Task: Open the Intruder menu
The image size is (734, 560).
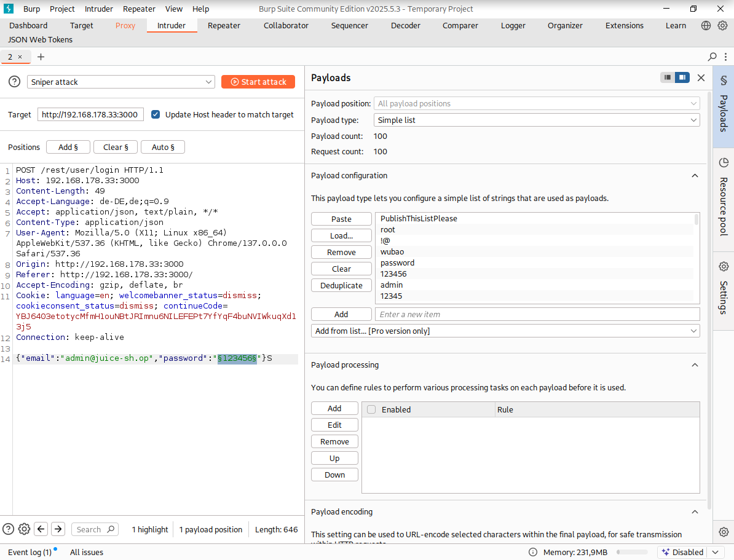Action: pos(98,9)
